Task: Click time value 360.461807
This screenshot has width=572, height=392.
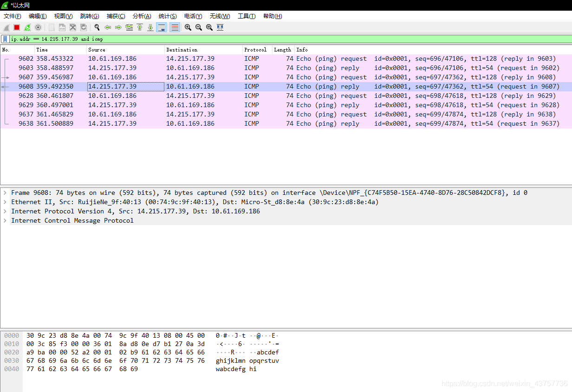Action: pos(55,96)
